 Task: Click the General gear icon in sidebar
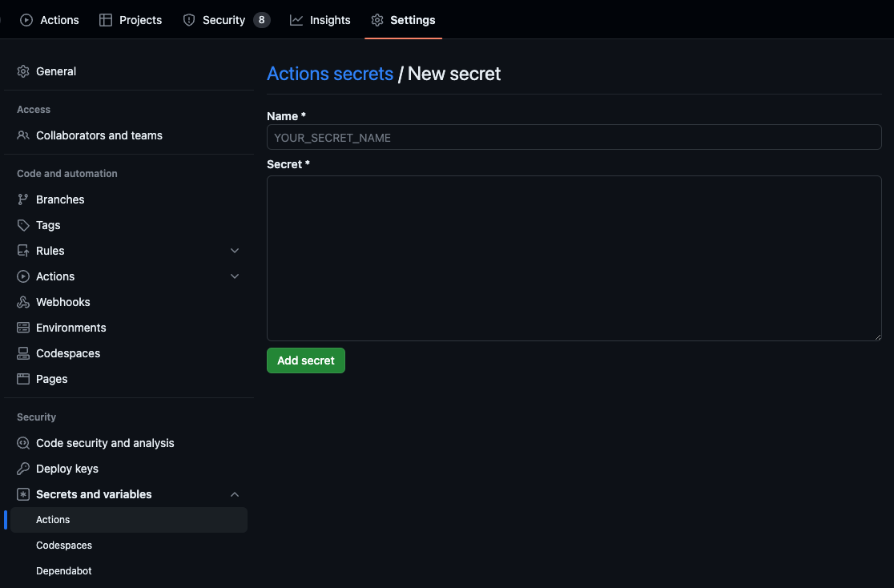pos(22,71)
